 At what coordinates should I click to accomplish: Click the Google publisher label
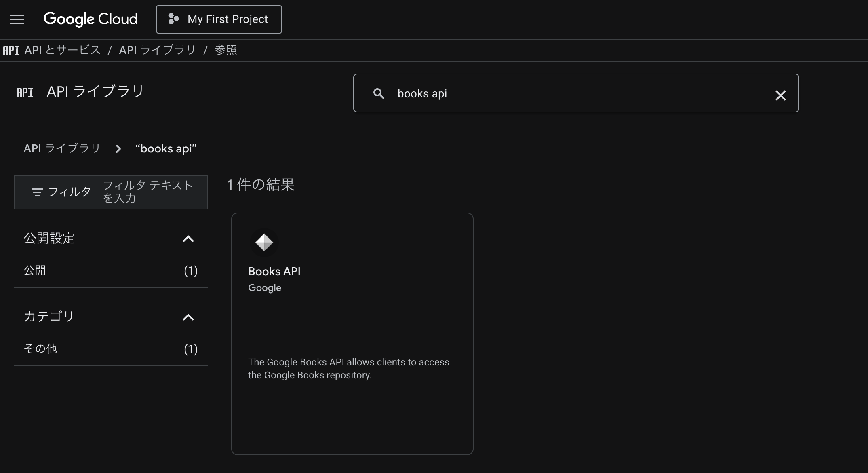[265, 288]
